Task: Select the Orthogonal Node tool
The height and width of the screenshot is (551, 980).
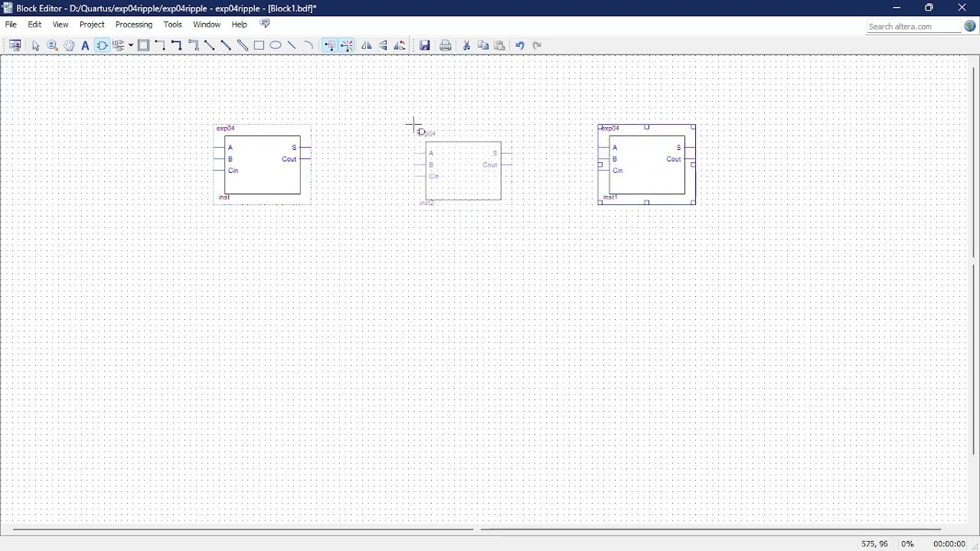Action: tap(160, 46)
